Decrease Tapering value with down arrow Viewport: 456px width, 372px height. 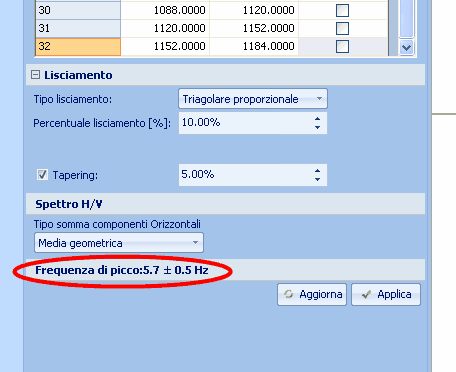tap(317, 179)
